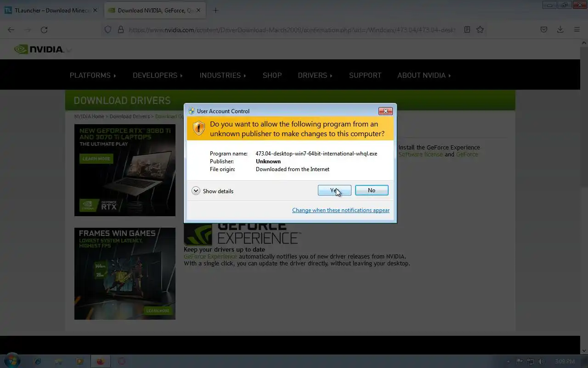Open the DEVELOPERS navigation menu
Viewport: 588px width, 368px height.
tap(158, 75)
